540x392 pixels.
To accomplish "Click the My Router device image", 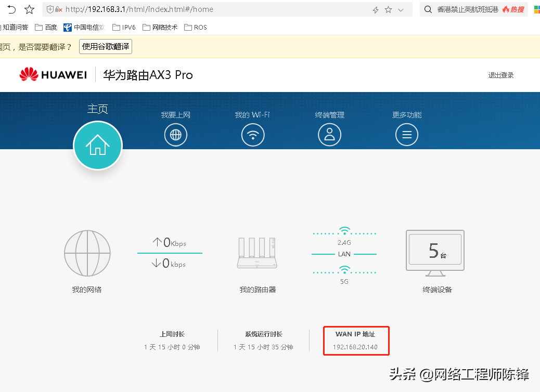I will pyautogui.click(x=258, y=253).
